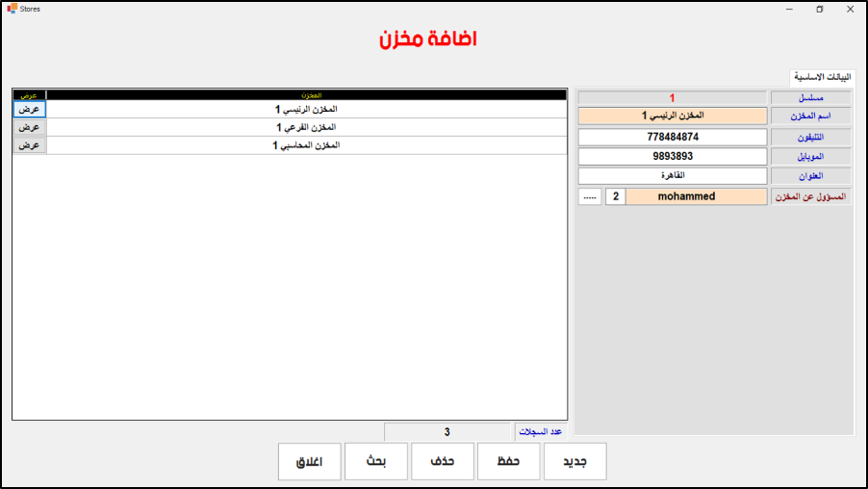Select المخزن الرئيسي 1 cell in the grid
Image resolution: width=868 pixels, height=489 pixels.
tap(306, 110)
